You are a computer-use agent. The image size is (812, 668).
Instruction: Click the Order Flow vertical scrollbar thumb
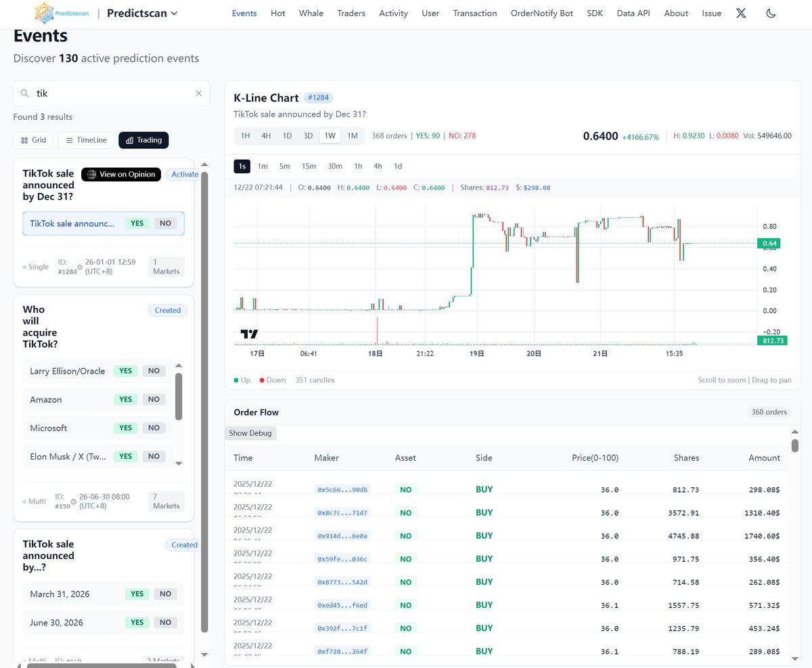[794, 445]
